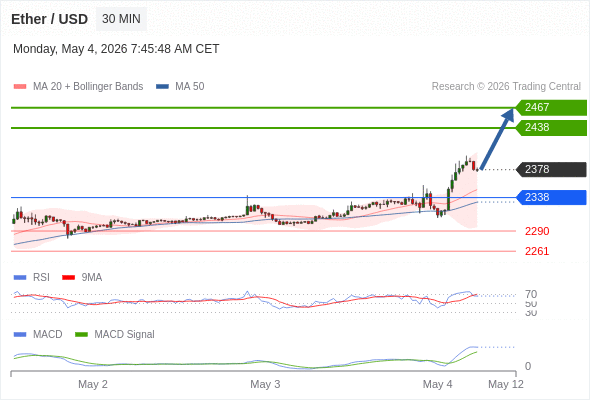Screen dimensions: 590x400
Task: Click the RSI legend color marker
Action: pos(20,278)
